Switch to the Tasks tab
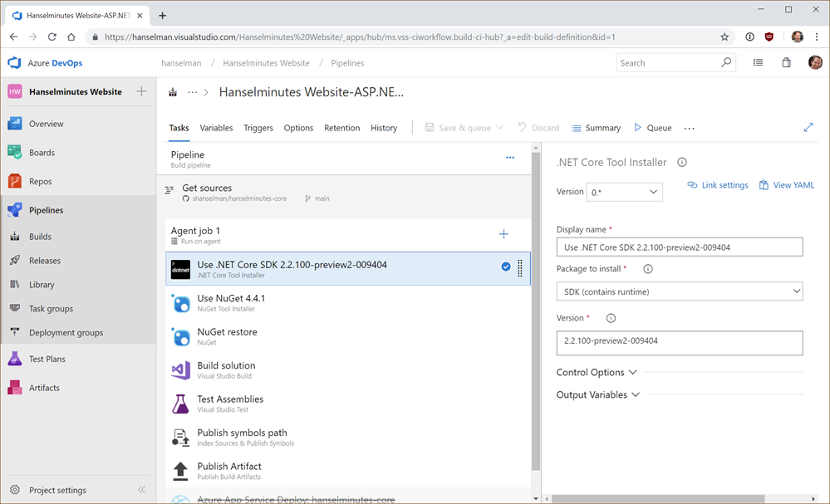The image size is (830, 504). click(x=179, y=128)
